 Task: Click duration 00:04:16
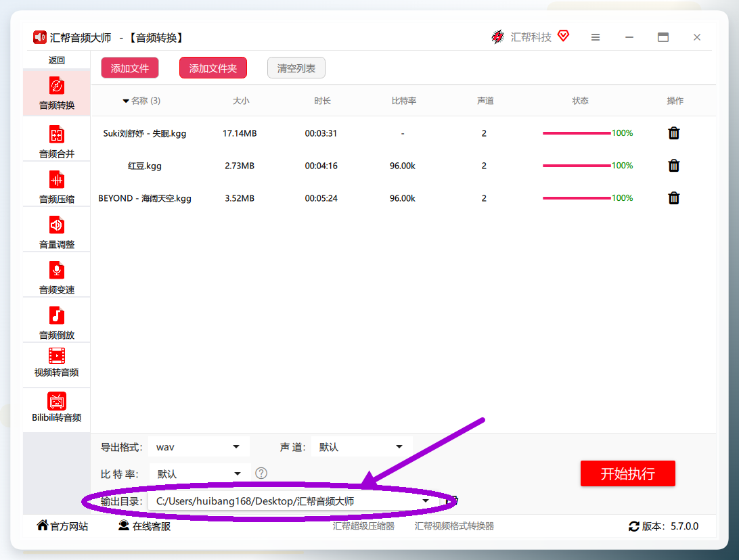(321, 166)
